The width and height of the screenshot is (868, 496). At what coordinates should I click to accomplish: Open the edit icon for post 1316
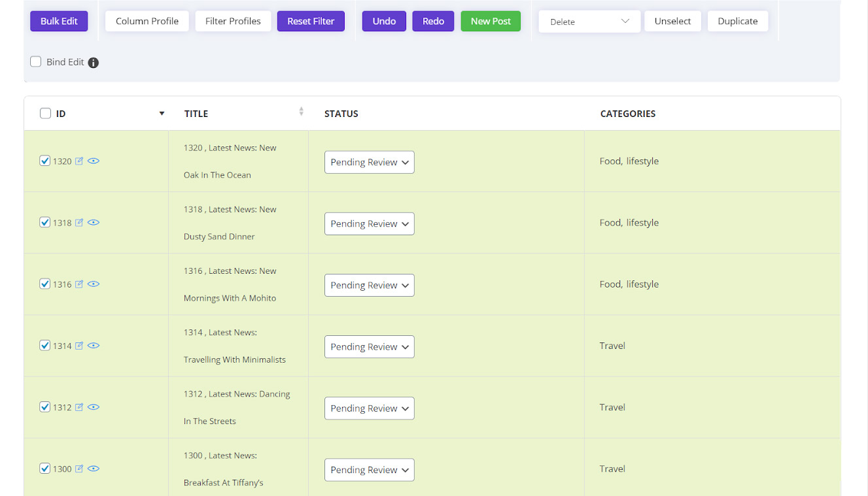tap(79, 284)
